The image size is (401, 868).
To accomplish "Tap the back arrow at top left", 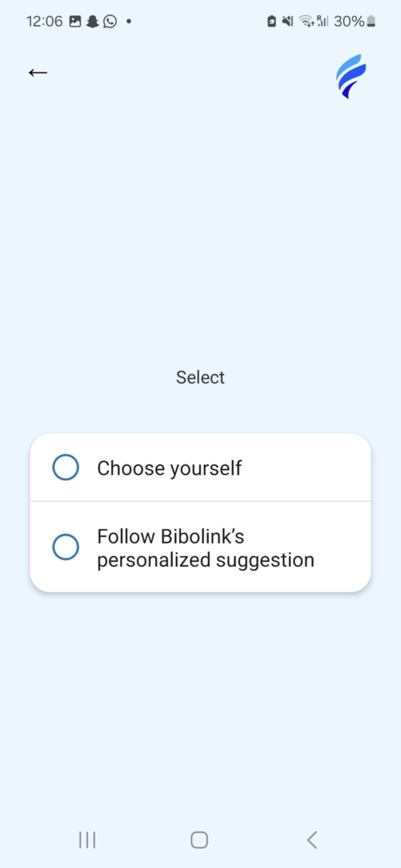I will point(38,73).
